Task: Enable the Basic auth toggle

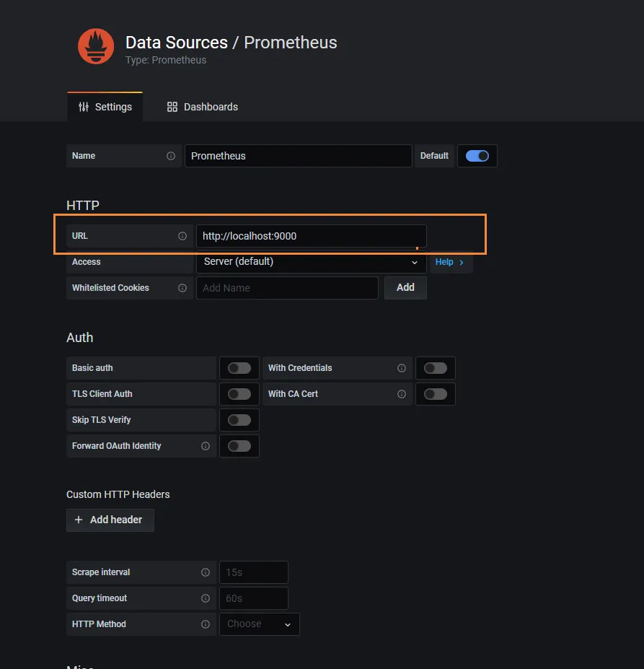Action: click(x=239, y=368)
